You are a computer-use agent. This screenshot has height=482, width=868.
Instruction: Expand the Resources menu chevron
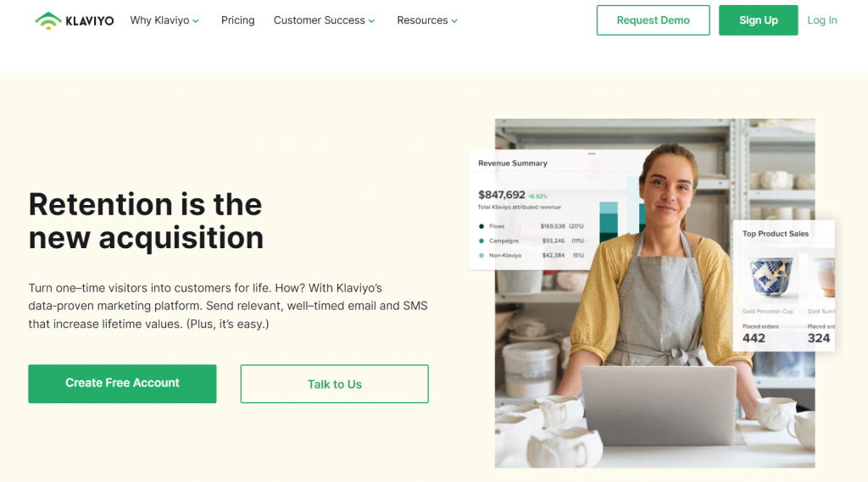454,21
